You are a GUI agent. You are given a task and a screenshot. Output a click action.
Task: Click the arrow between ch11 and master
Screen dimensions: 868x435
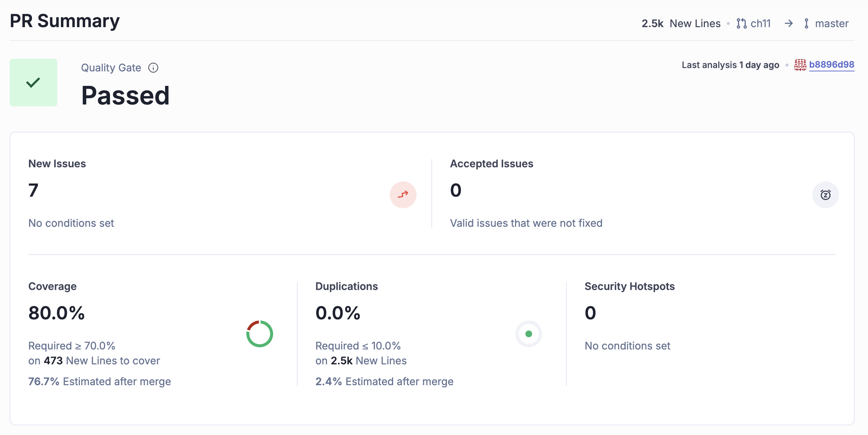[788, 23]
